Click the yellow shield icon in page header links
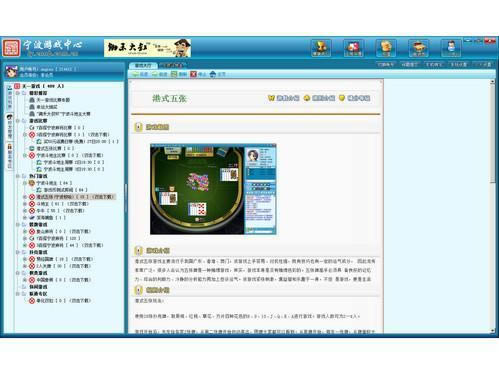 tap(342, 98)
